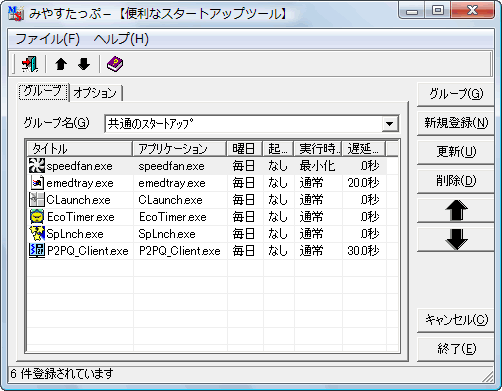Click the 20.0秒 delay value
The height and width of the screenshot is (391, 502).
(x=363, y=183)
